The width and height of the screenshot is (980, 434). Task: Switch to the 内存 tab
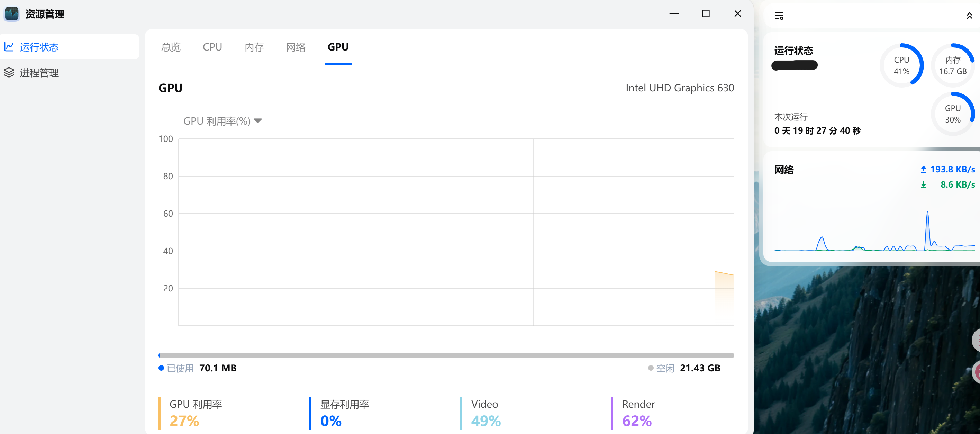[254, 47]
